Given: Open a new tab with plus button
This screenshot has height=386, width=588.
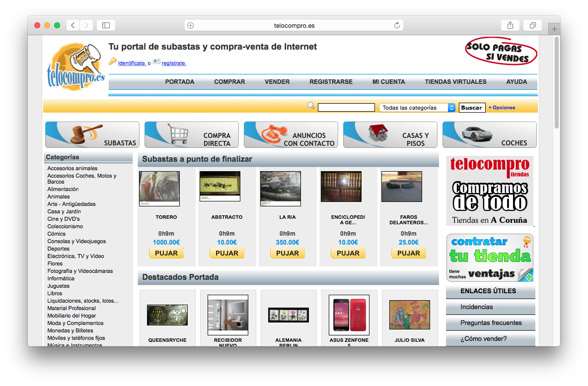Looking at the screenshot, I should point(554,28).
